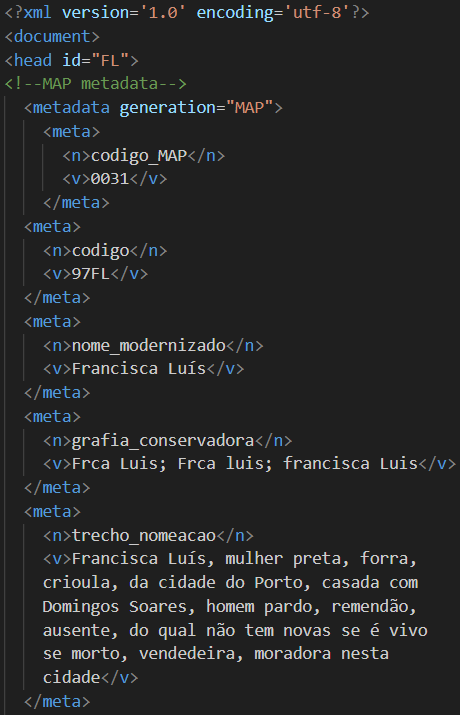This screenshot has width=460, height=715.
Task: Click the n tag containing codigo
Action: coord(105,250)
